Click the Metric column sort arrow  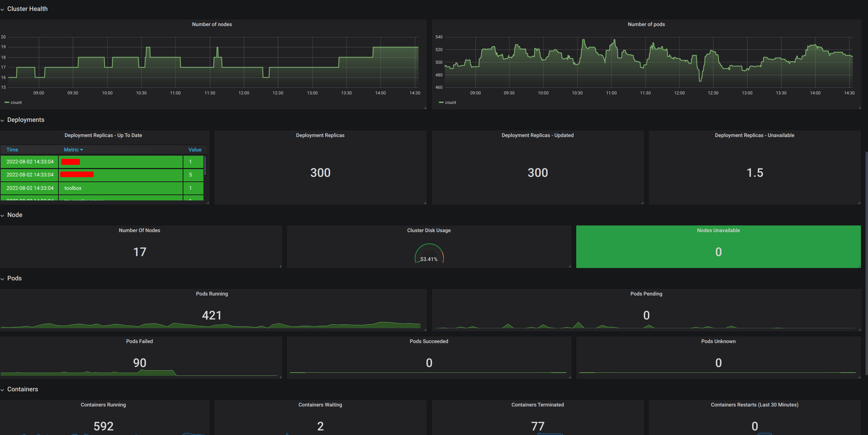pos(82,150)
